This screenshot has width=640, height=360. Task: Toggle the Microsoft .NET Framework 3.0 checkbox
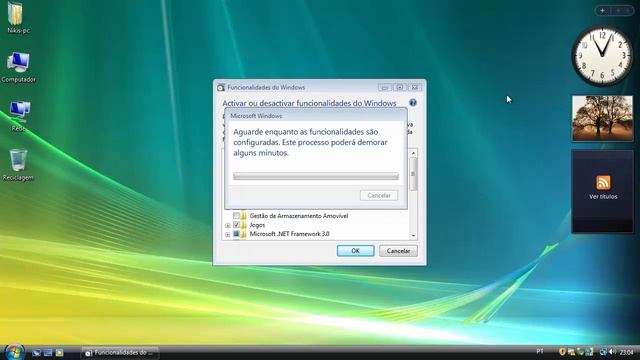coord(236,234)
